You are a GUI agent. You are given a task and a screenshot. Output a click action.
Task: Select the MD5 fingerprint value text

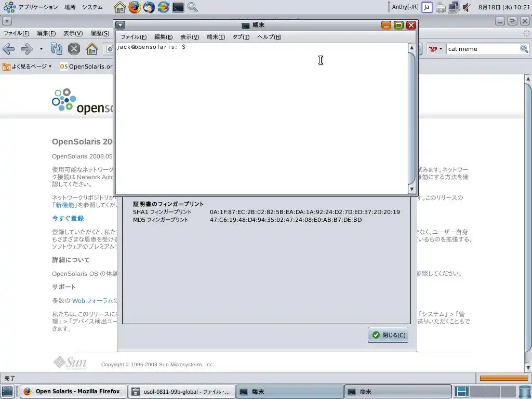pyautogui.click(x=286, y=220)
